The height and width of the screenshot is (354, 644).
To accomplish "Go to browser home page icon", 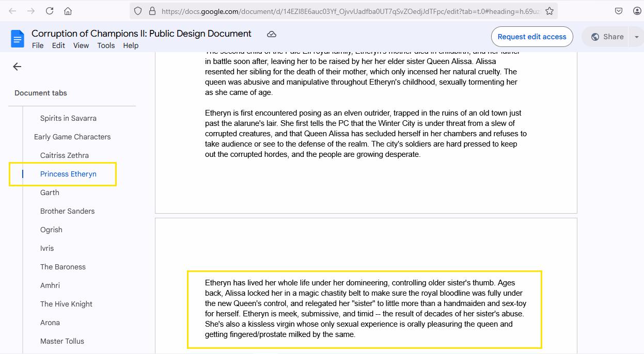I will (68, 11).
